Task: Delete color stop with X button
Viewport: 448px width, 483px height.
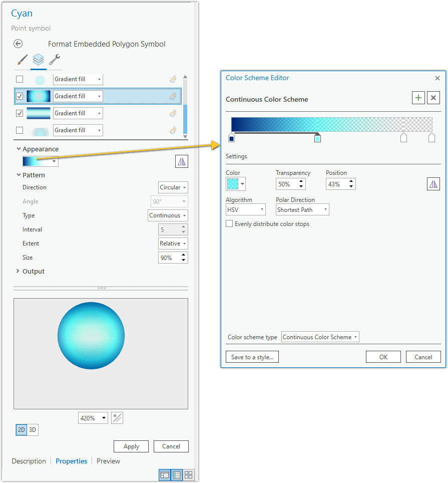Action: [433, 98]
